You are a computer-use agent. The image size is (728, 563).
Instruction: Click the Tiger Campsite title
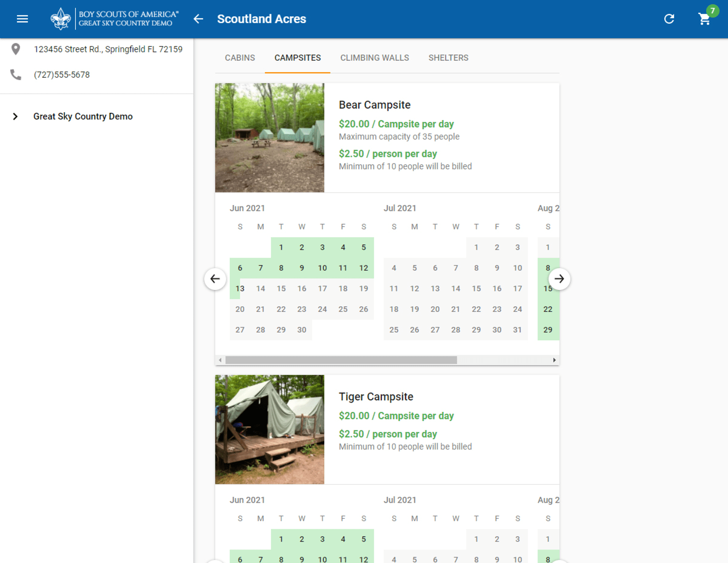[x=376, y=397]
